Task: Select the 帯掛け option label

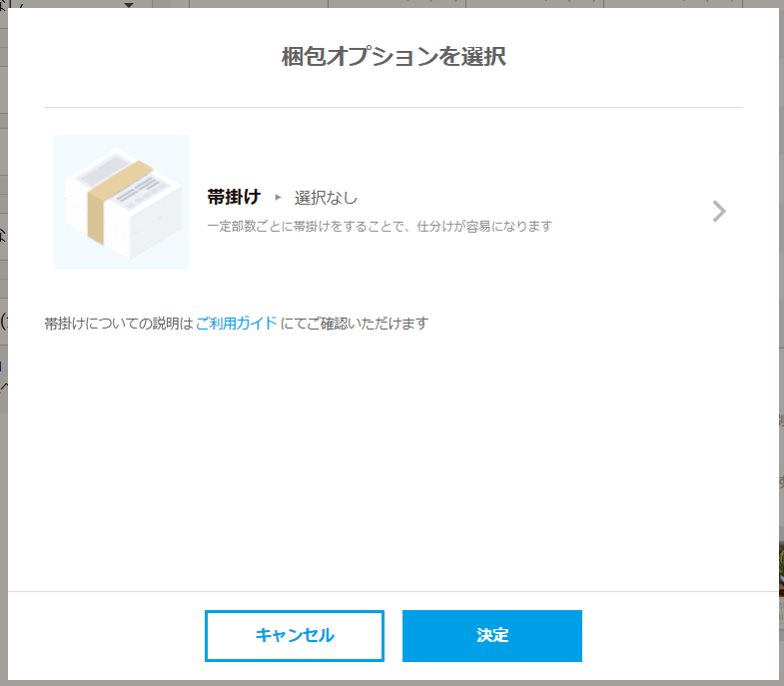Action: coord(233,197)
